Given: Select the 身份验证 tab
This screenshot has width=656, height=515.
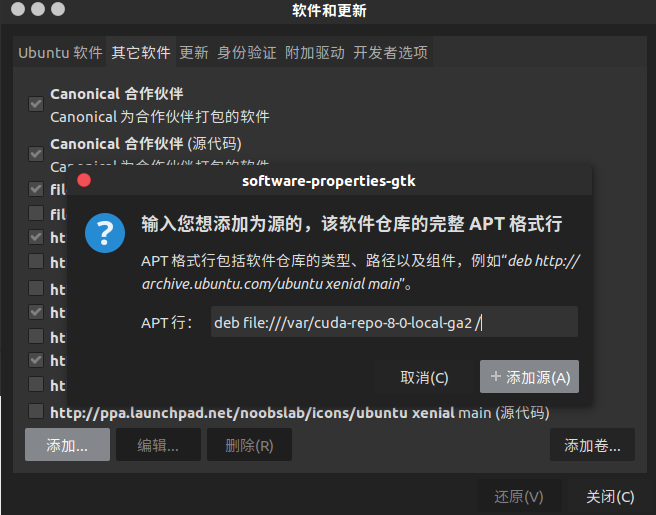Looking at the screenshot, I should coord(247,53).
